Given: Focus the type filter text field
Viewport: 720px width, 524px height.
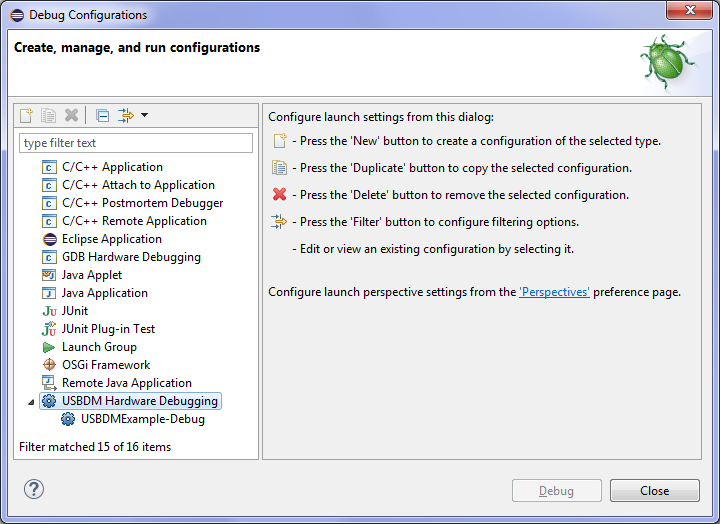Looking at the screenshot, I should point(136,143).
